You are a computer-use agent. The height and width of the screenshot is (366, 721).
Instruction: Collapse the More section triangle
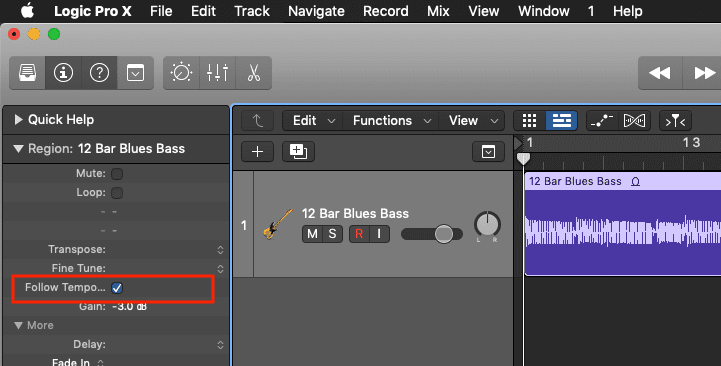pos(18,326)
